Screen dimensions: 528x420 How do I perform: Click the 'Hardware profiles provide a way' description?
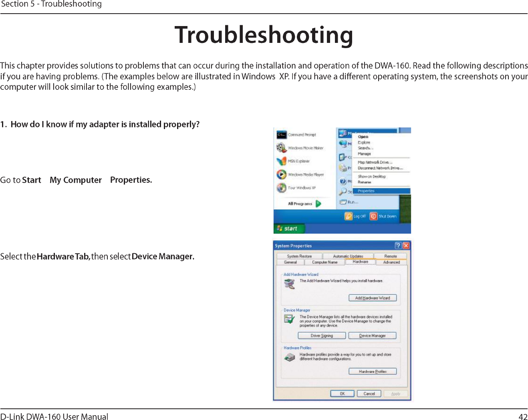(x=345, y=357)
